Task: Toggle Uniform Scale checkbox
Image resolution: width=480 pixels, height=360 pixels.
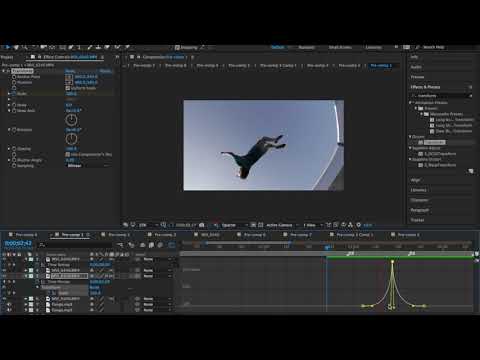Action: (x=68, y=88)
